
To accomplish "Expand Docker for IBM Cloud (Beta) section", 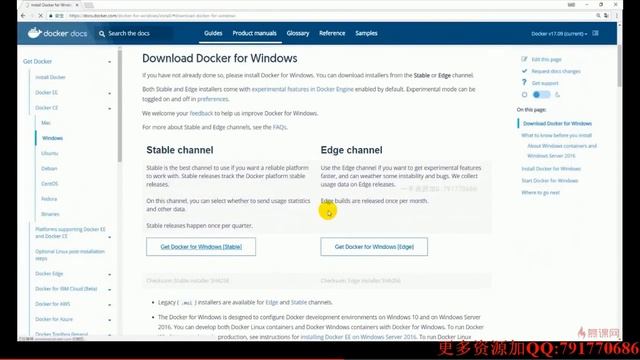I will coord(109,289).
